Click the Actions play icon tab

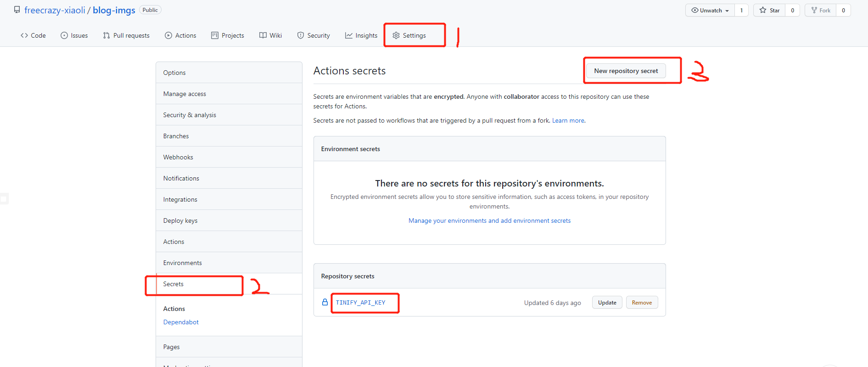click(168, 35)
